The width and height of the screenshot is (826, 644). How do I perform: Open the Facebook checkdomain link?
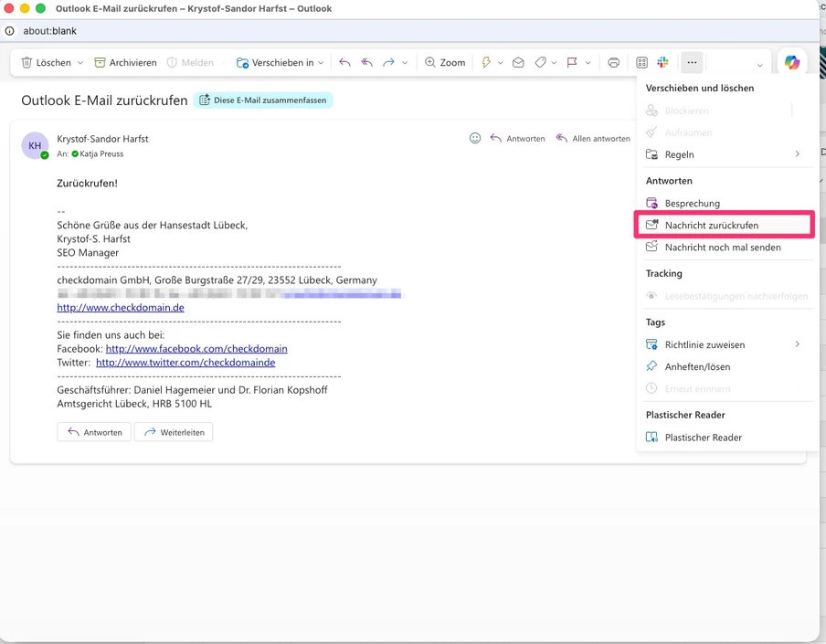point(196,349)
